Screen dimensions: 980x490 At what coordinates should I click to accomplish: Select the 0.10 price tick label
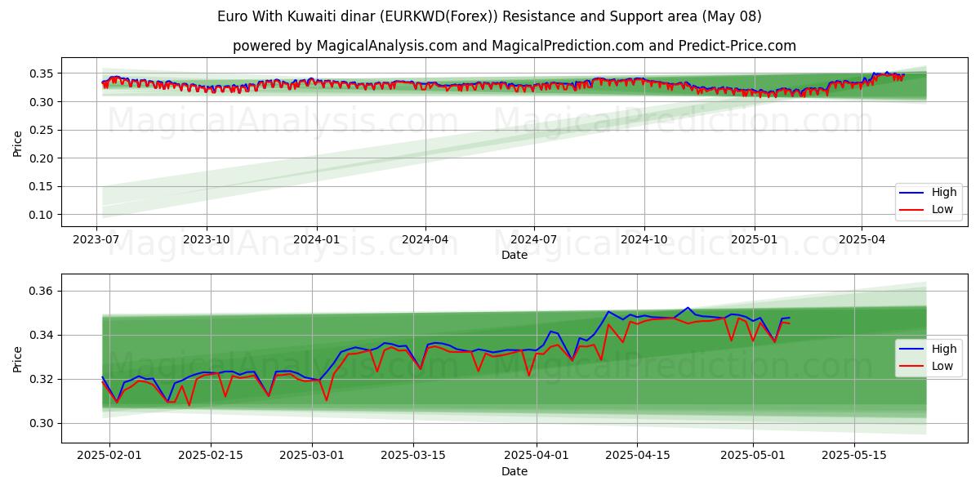pos(42,215)
